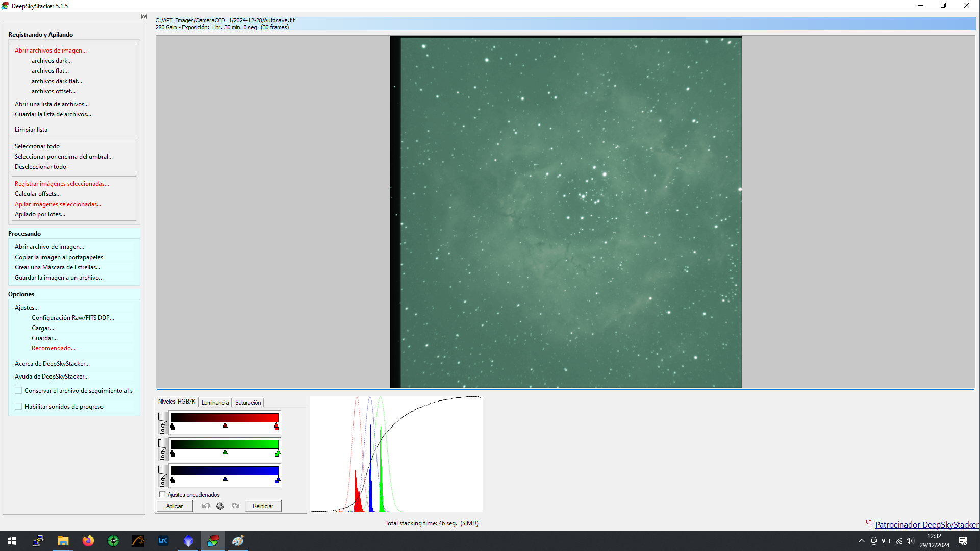The height and width of the screenshot is (551, 980).
Task: Click the undo arrow icon beside Aplicar
Action: point(206,506)
